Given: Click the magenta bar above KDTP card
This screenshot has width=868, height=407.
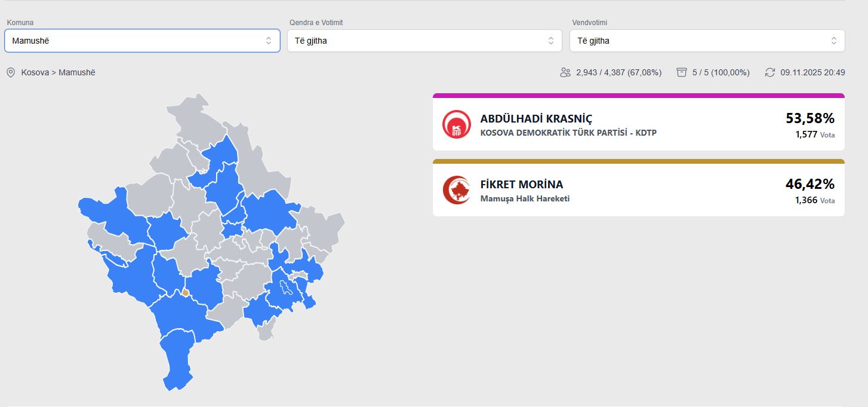Looking at the screenshot, I should (638, 96).
